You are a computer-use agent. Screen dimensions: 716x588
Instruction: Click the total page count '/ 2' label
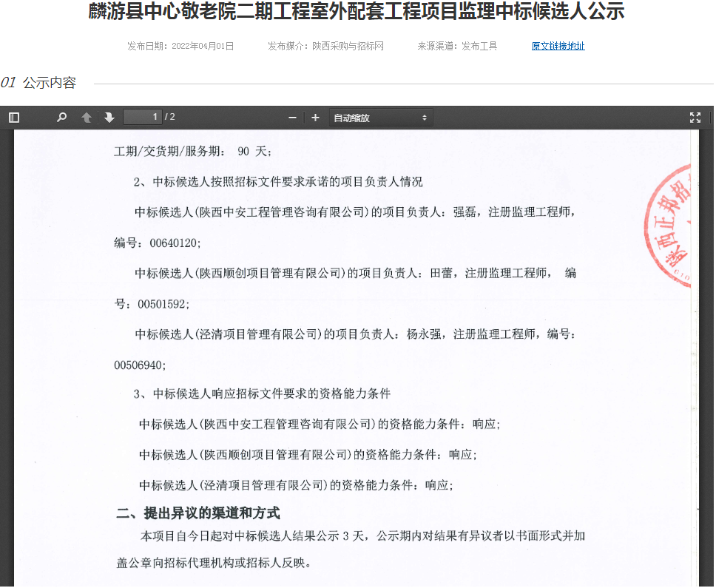pos(170,117)
